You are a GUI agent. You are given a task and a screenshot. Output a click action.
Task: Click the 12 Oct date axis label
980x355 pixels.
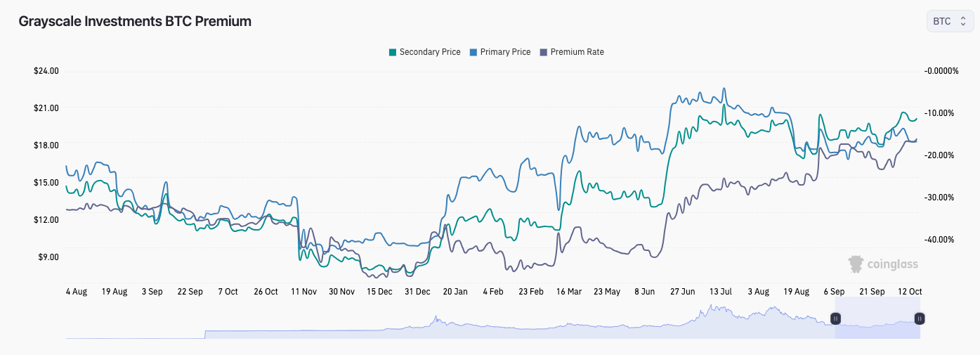tap(910, 291)
